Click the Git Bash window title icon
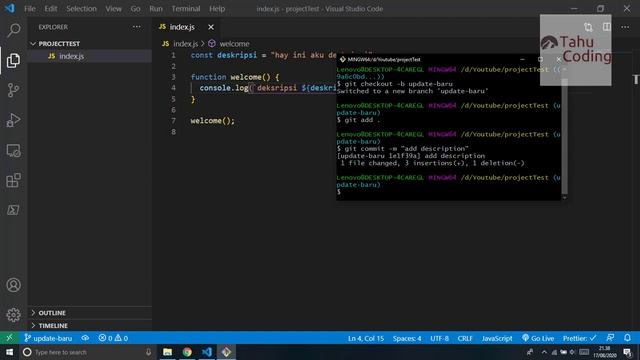Viewport: 640px width, 360px height. tap(342, 59)
